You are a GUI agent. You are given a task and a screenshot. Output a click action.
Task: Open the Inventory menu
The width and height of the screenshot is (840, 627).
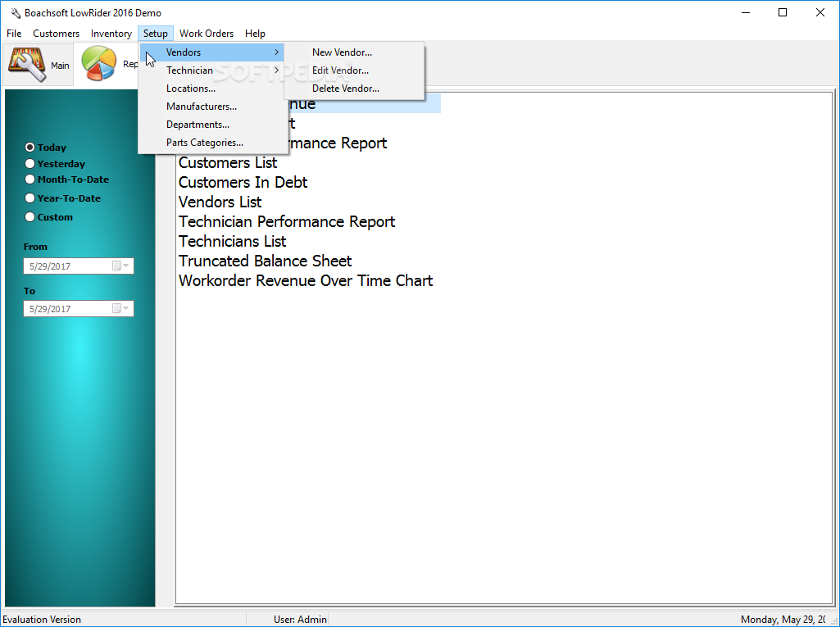111,34
